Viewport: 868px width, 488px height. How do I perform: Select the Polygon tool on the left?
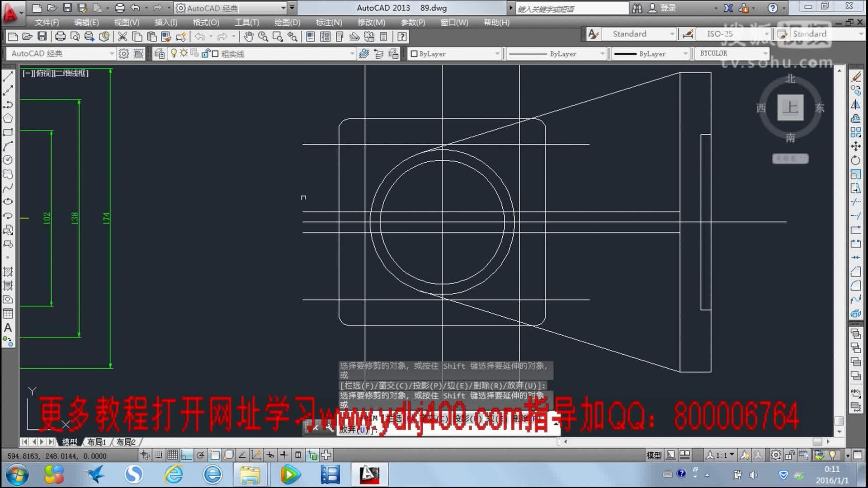tap(7, 118)
